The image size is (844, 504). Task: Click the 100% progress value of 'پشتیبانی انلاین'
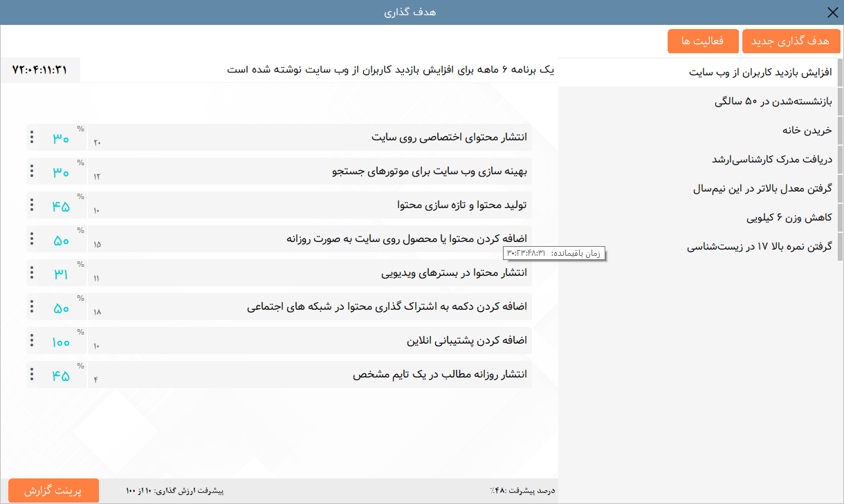tap(61, 342)
